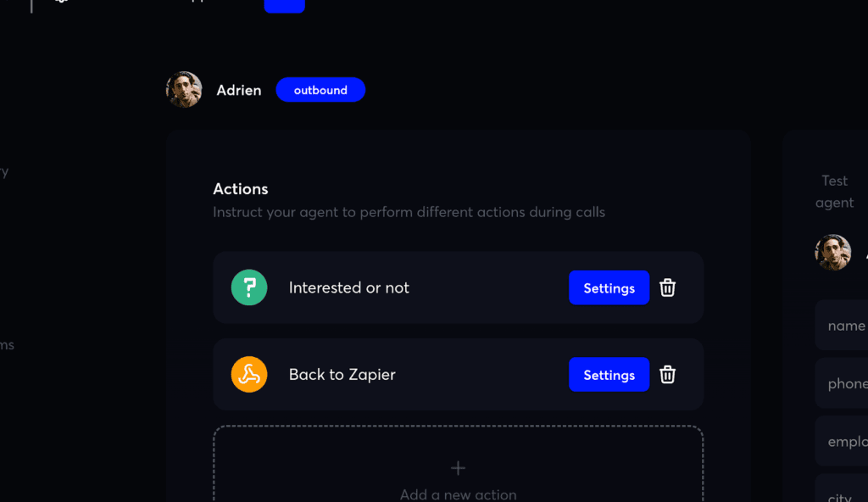Click the outbound badge next to Adrien
The image size is (868, 502).
pos(320,89)
